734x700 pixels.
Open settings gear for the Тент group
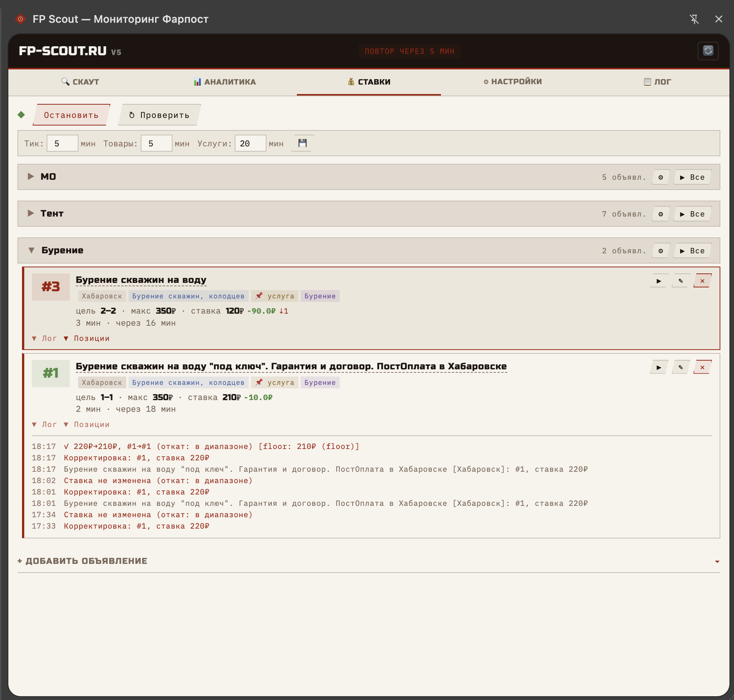661,214
